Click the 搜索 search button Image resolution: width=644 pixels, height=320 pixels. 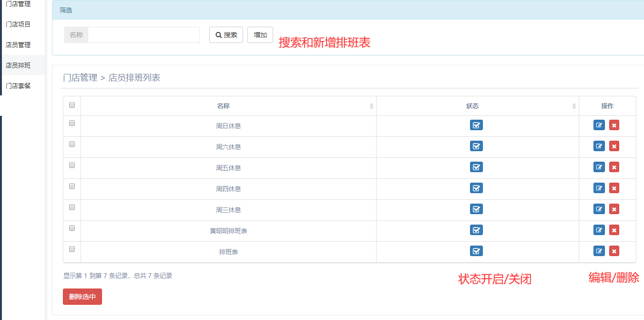226,35
